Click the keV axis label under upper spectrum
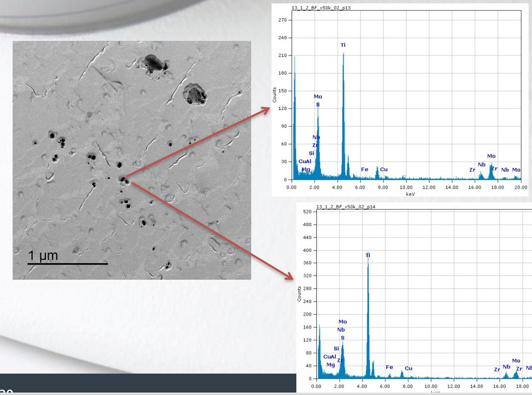 click(406, 193)
